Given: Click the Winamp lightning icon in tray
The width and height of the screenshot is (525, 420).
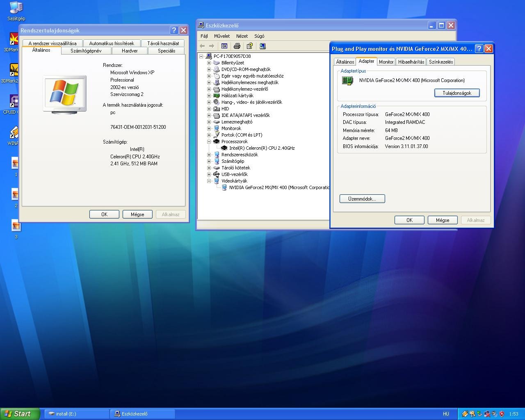Looking at the screenshot, I should [x=465, y=414].
